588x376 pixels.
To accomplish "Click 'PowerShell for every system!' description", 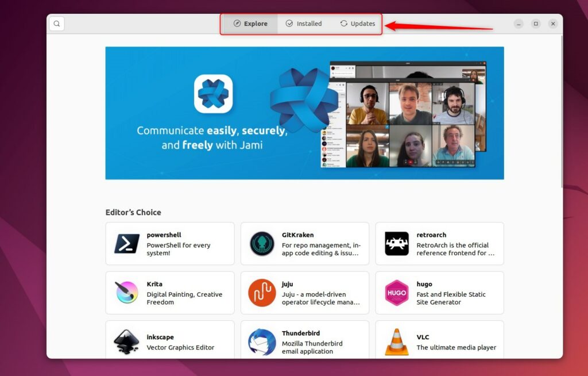I will 179,249.
